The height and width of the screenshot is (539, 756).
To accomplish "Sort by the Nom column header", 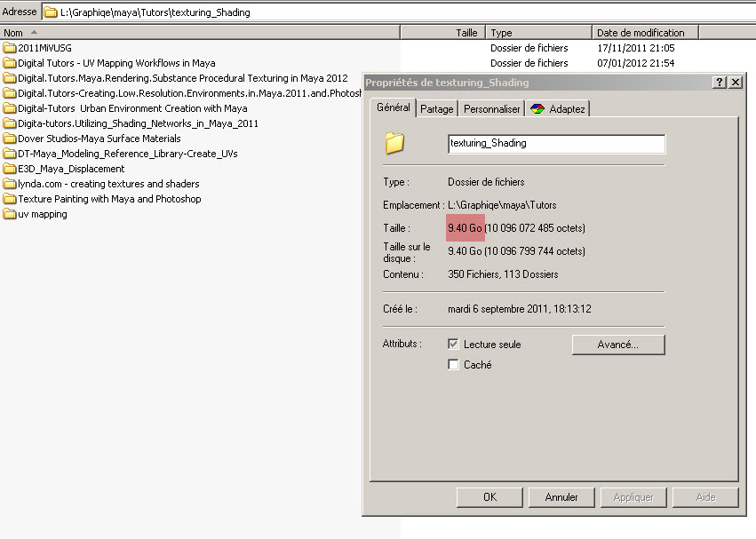I will (x=200, y=33).
